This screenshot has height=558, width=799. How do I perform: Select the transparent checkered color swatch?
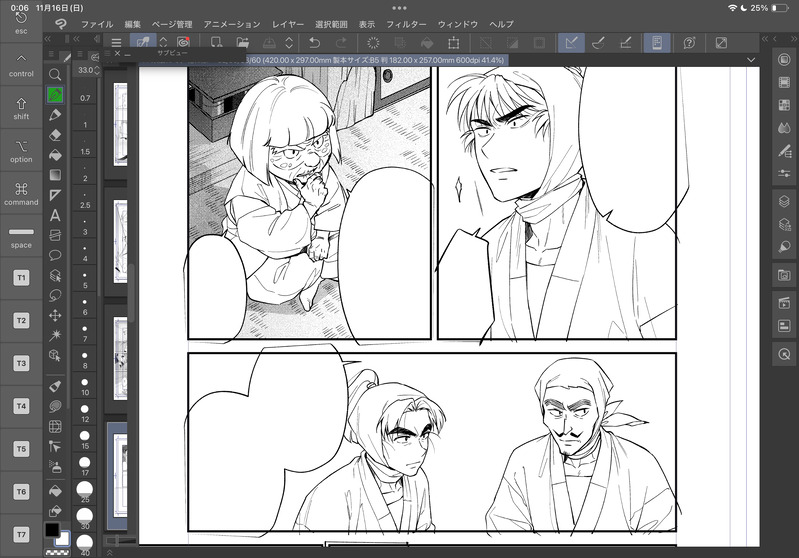58,552
